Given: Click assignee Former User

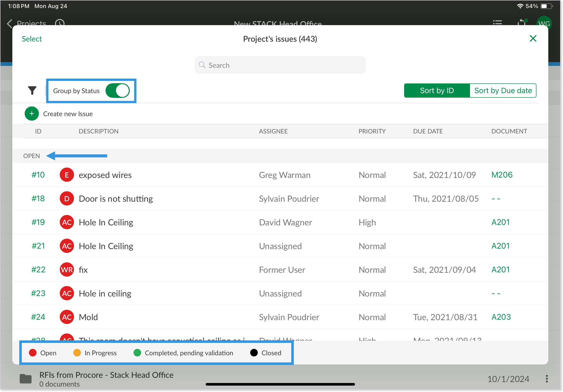Looking at the screenshot, I should point(282,270).
